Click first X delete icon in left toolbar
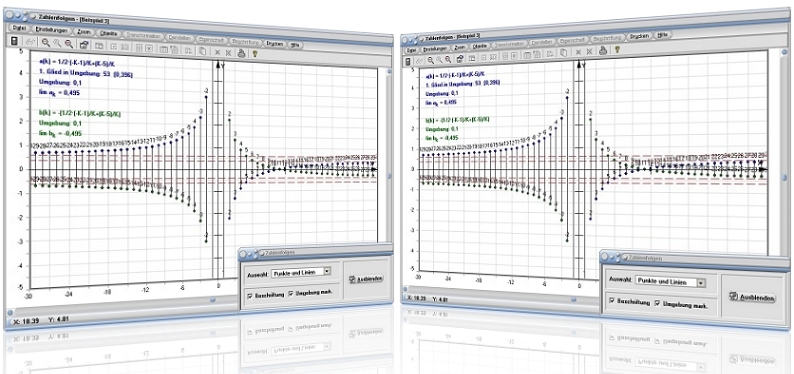Viewport: 794px width, 374px height. click(x=217, y=52)
